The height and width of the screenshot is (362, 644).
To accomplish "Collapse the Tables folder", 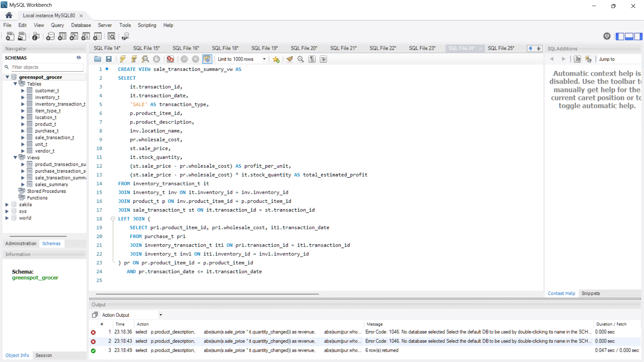I will (x=15, y=84).
